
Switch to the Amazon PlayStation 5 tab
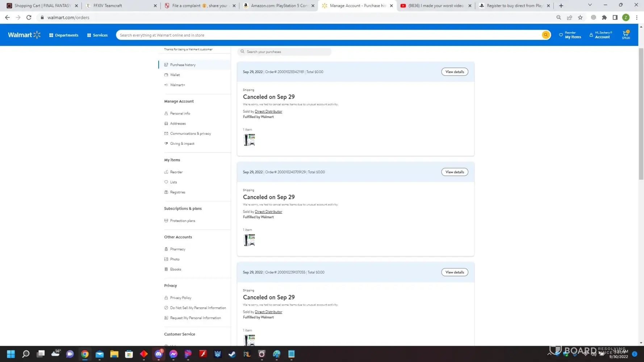pyautogui.click(x=277, y=5)
